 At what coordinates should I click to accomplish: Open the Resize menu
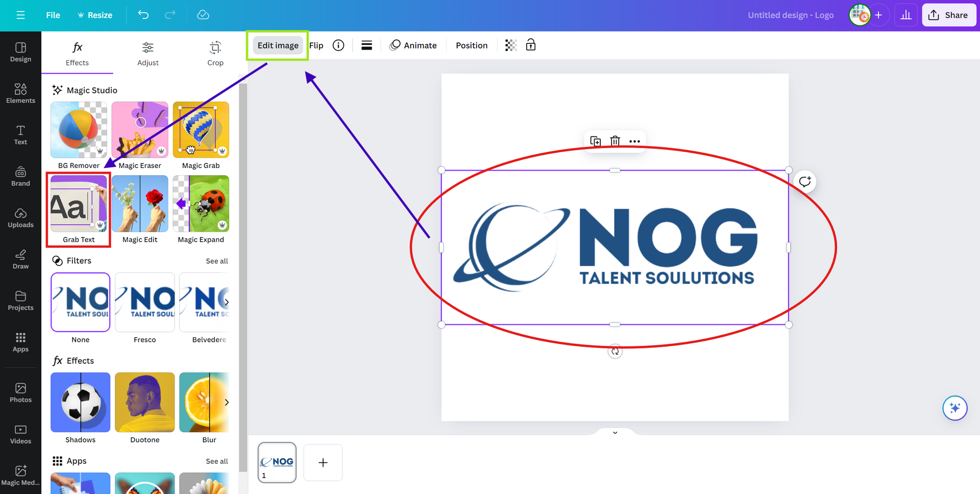coord(95,15)
